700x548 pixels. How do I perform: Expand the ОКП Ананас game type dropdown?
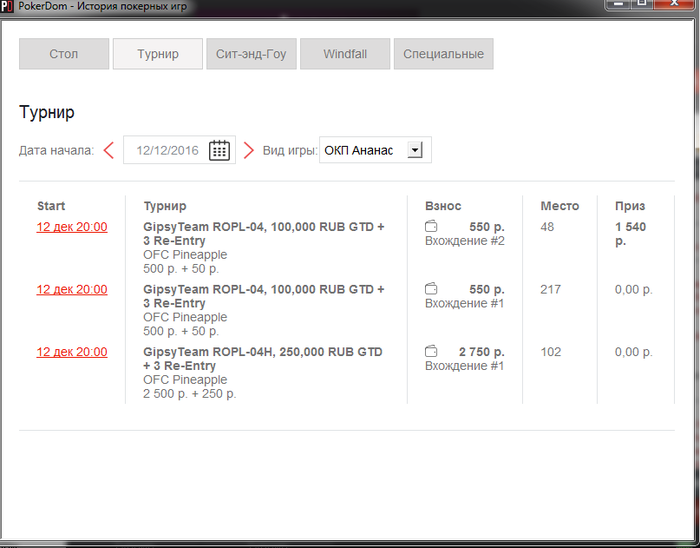pyautogui.click(x=415, y=150)
